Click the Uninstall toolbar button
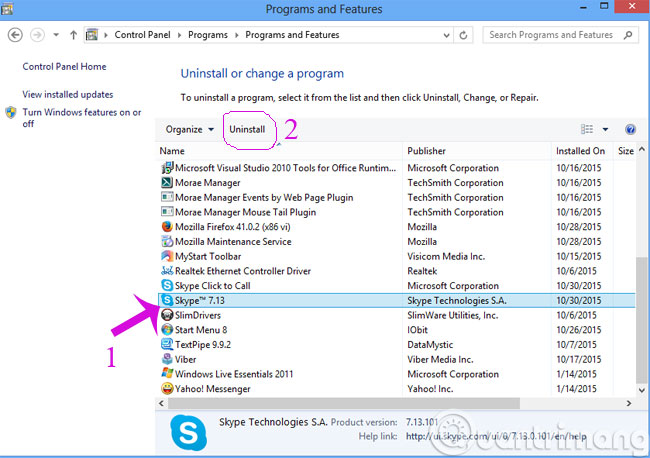The width and height of the screenshot is (650, 458). [247, 129]
